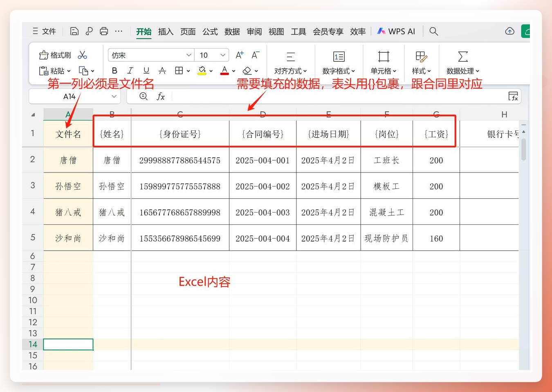Click the Copy icon
This screenshot has width=552, height=392.
click(83, 71)
